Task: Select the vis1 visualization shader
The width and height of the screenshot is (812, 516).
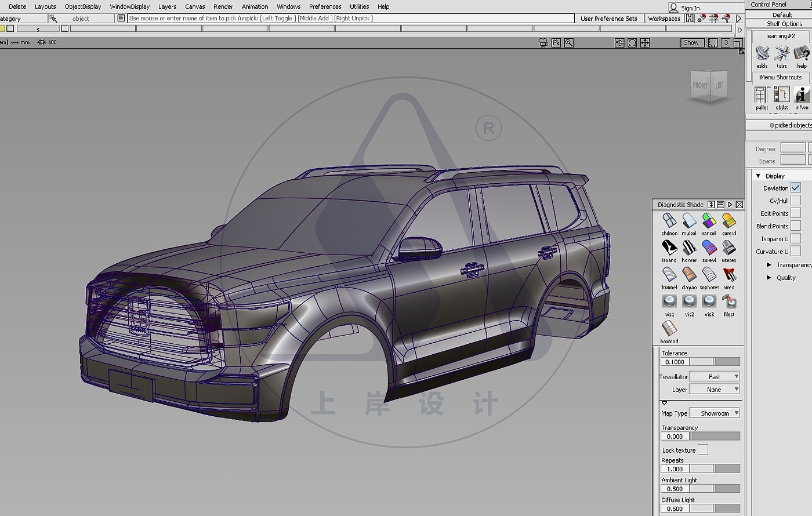Action: tap(669, 301)
